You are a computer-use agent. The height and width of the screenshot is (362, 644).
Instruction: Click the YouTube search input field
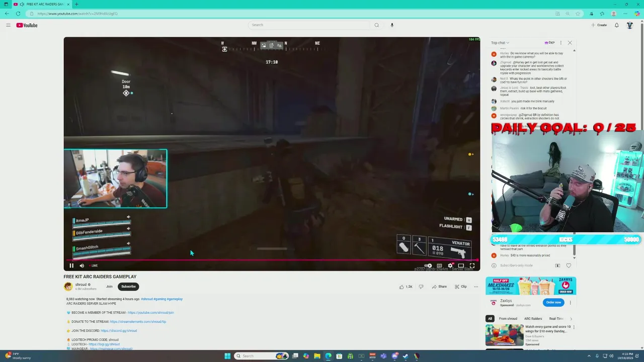point(309,25)
